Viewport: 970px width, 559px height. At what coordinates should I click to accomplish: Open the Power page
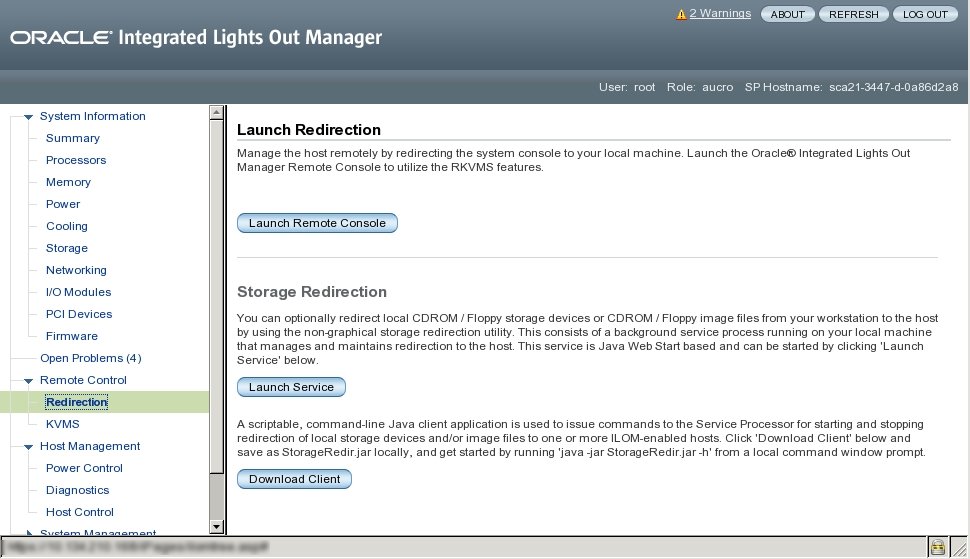coord(62,204)
